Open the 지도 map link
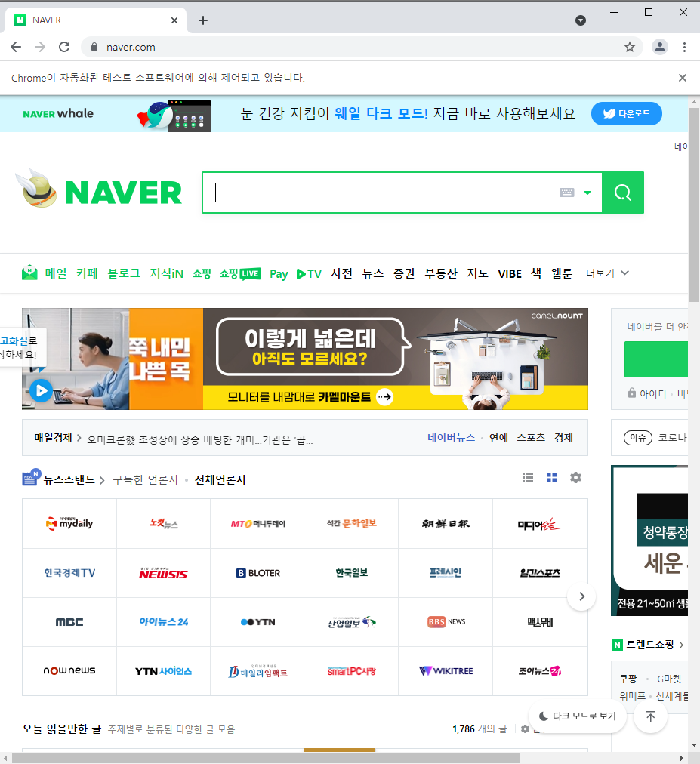Image resolution: width=700 pixels, height=764 pixels. coord(477,273)
